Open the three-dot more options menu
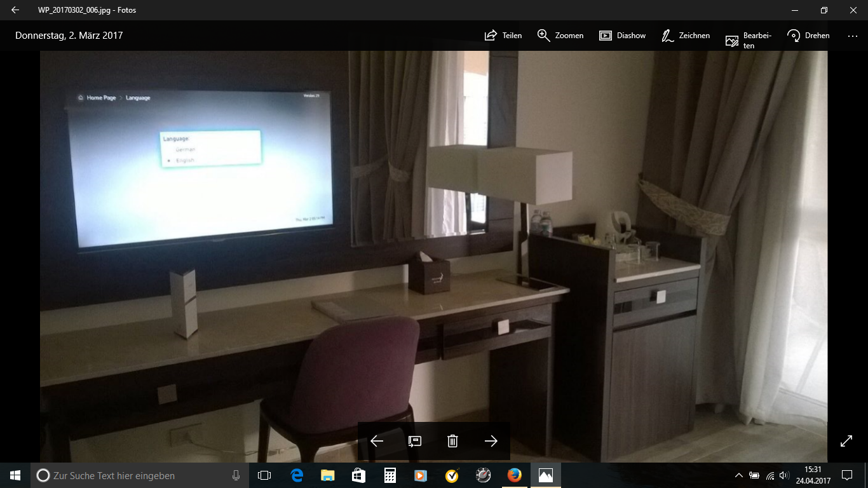The height and width of the screenshot is (488, 868). (x=852, y=36)
